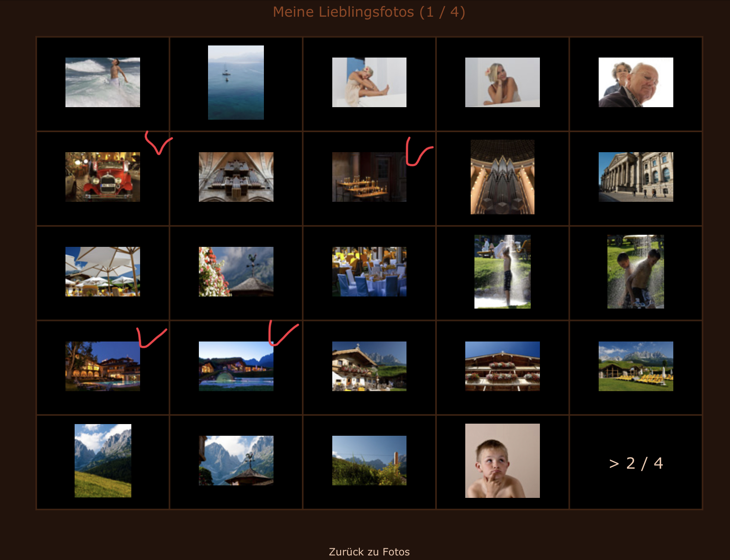Click the Zurück zu Fotos link
730x560 pixels.
click(369, 552)
